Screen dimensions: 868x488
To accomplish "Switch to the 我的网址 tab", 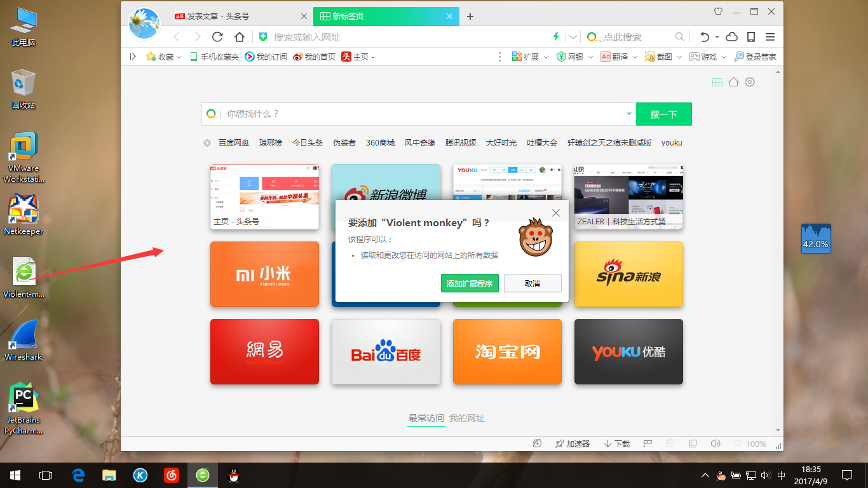I will pos(467,418).
